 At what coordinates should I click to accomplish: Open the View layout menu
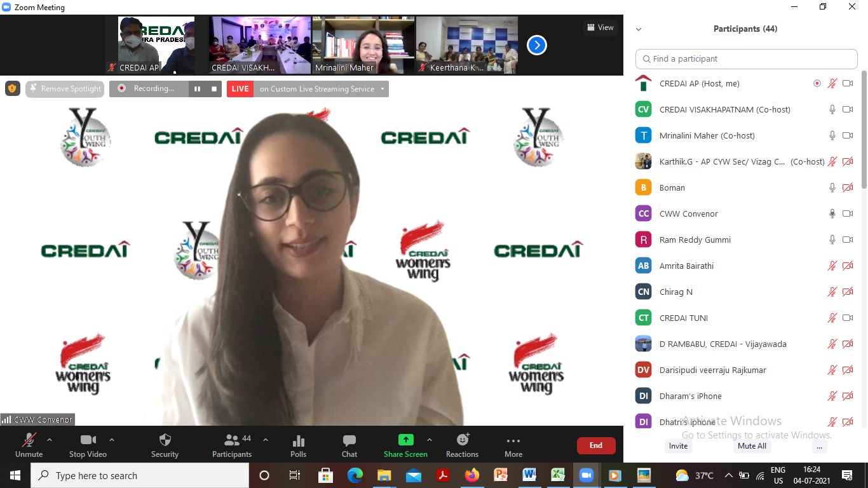click(600, 27)
